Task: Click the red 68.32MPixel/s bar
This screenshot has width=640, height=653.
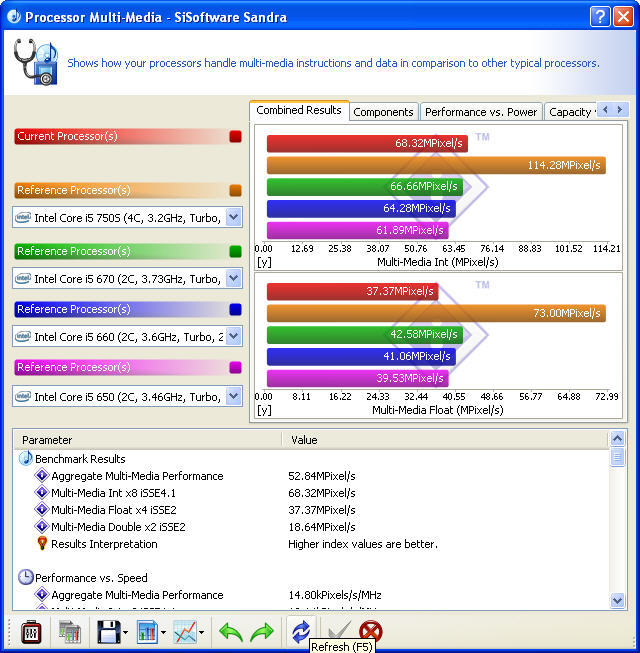Action: pyautogui.click(x=367, y=143)
